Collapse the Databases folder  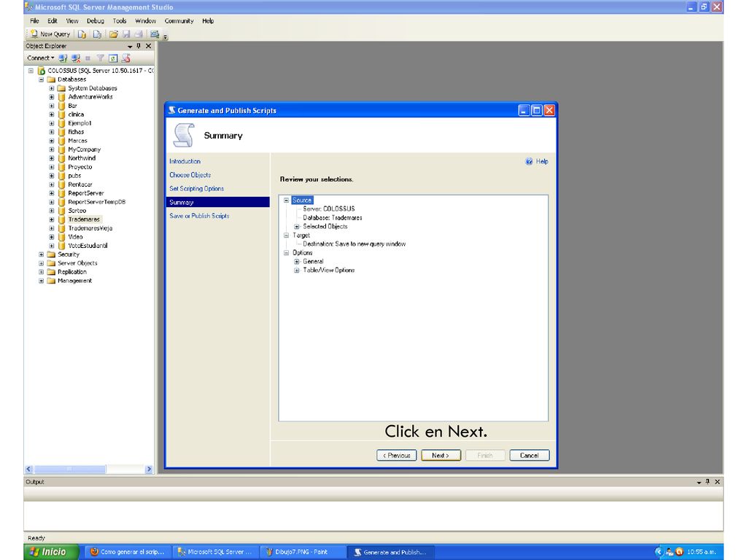coord(42,79)
